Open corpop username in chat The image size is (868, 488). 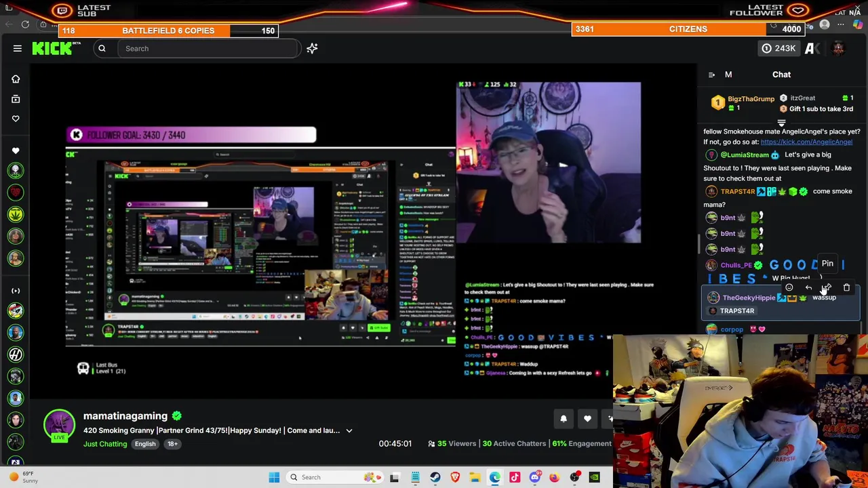point(732,329)
